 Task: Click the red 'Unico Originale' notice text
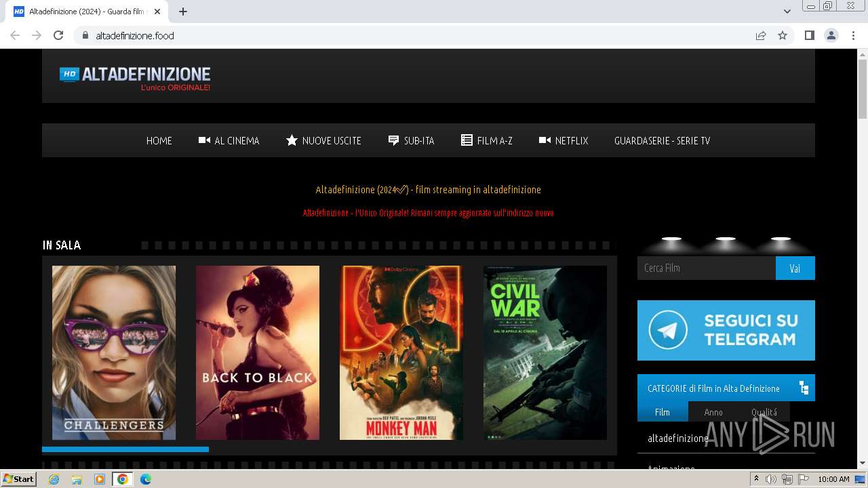click(x=429, y=213)
